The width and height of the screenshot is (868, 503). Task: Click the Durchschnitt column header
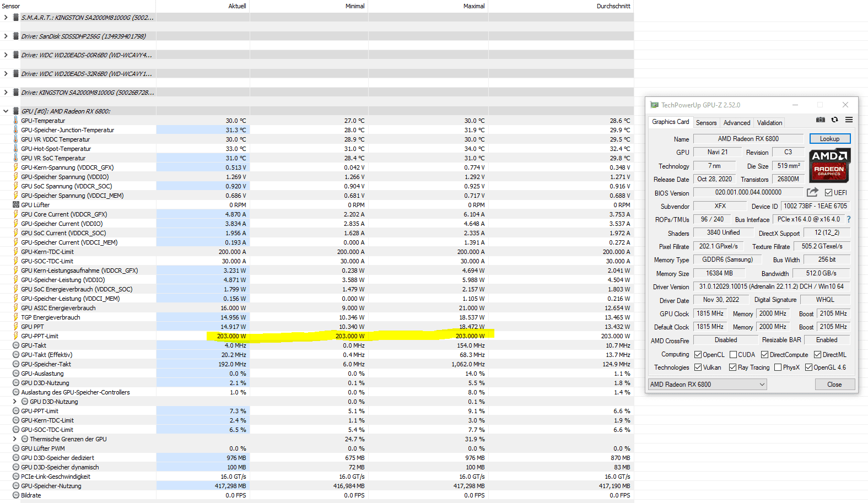561,6
